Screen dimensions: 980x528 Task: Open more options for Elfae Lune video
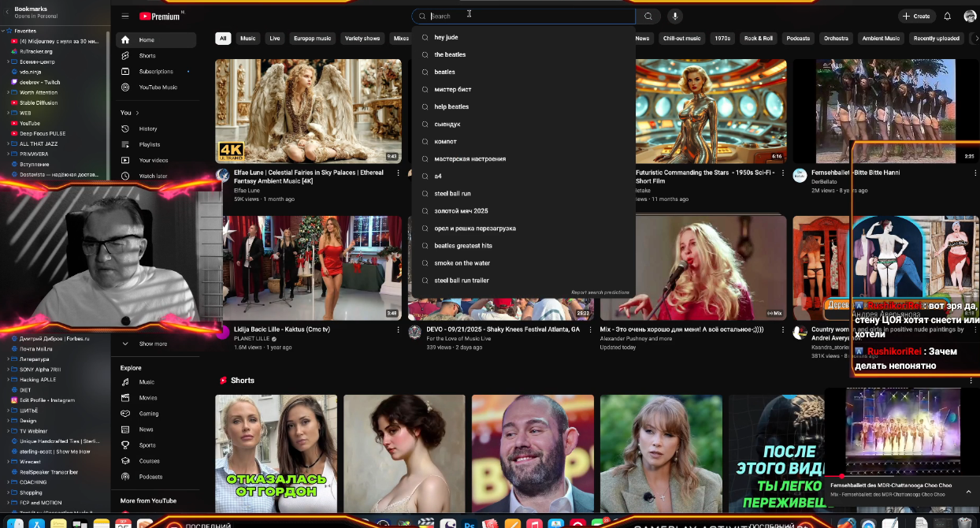click(x=397, y=173)
